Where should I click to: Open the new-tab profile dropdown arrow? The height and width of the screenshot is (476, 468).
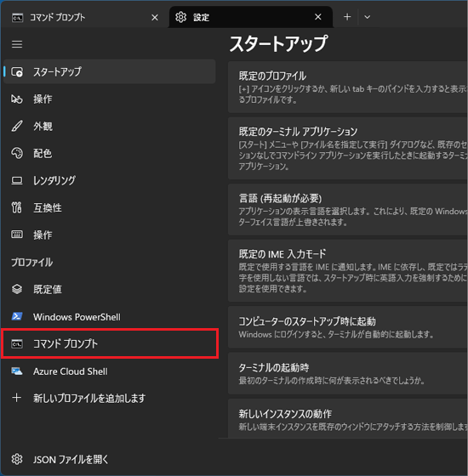(x=367, y=17)
